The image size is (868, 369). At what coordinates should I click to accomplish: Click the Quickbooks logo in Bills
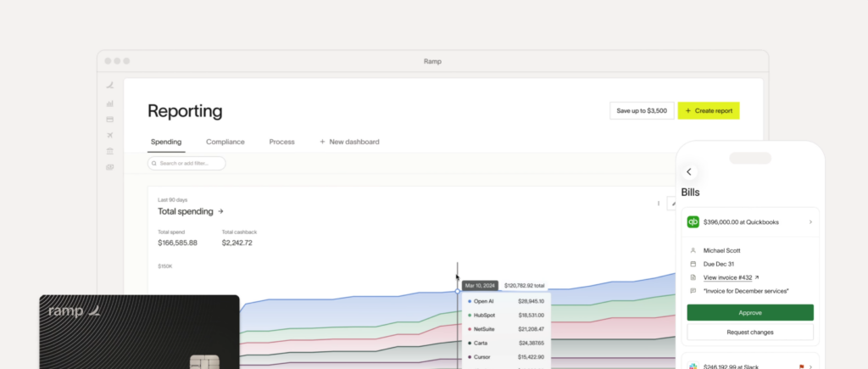[x=693, y=221]
